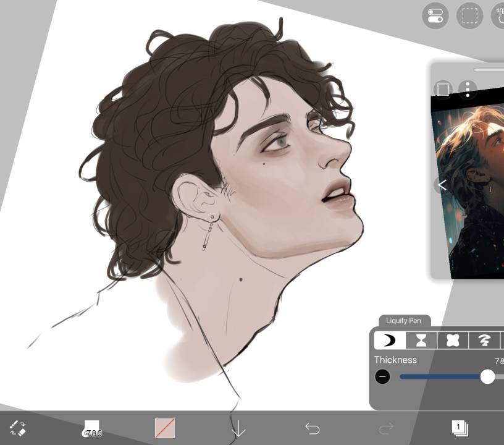Choose the hourglass pinch liquify mode
This screenshot has height=445, width=504.
click(x=421, y=340)
